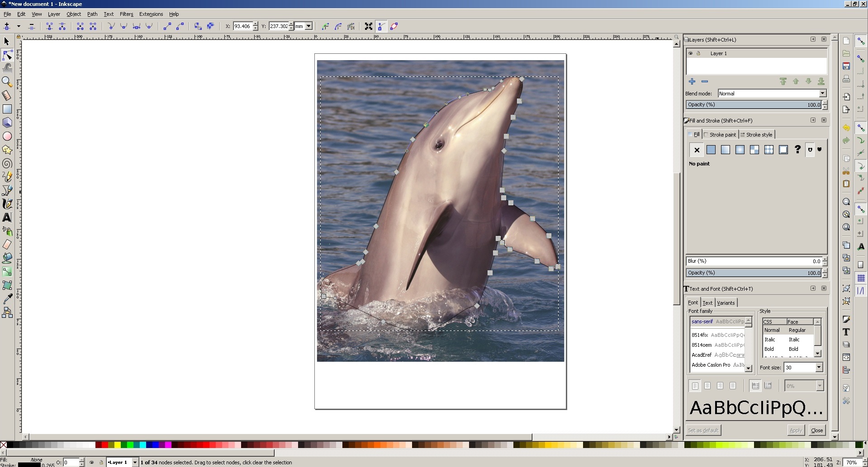Click the Add Layer plus icon
The height and width of the screenshot is (467, 868).
[692, 82]
